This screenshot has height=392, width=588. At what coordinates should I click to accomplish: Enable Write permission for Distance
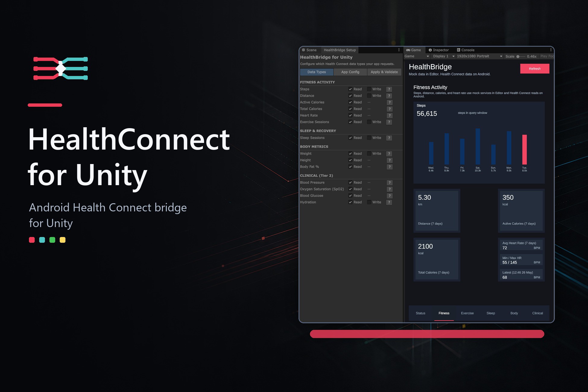coord(369,96)
